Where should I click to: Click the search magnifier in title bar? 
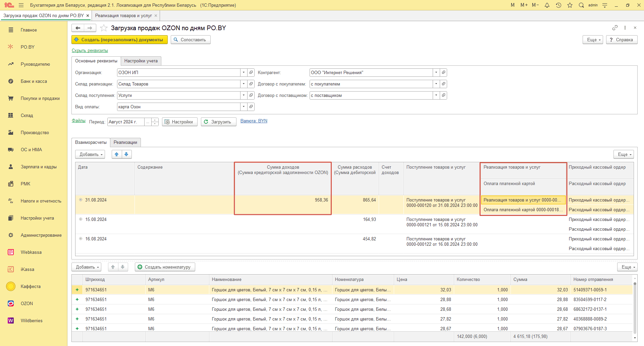(x=581, y=5)
